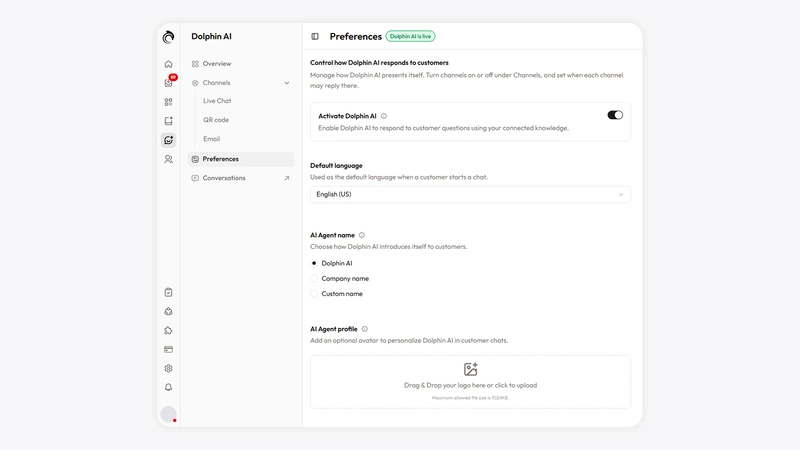Open the inbox icon with red badge
This screenshot has width=800, height=450.
click(169, 82)
